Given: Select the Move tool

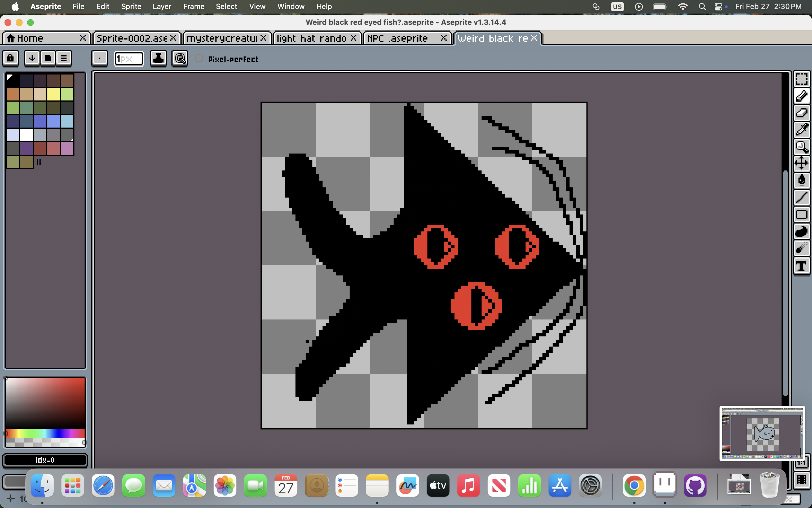Looking at the screenshot, I should (x=802, y=164).
